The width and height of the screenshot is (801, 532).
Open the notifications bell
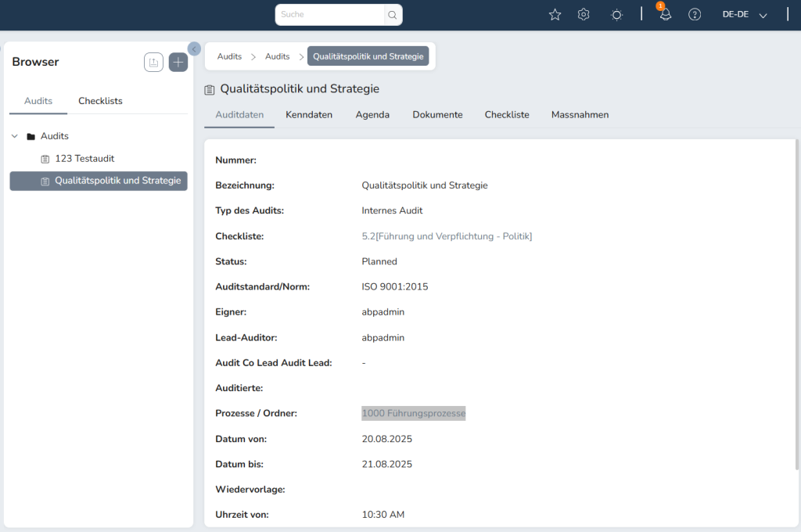click(665, 15)
